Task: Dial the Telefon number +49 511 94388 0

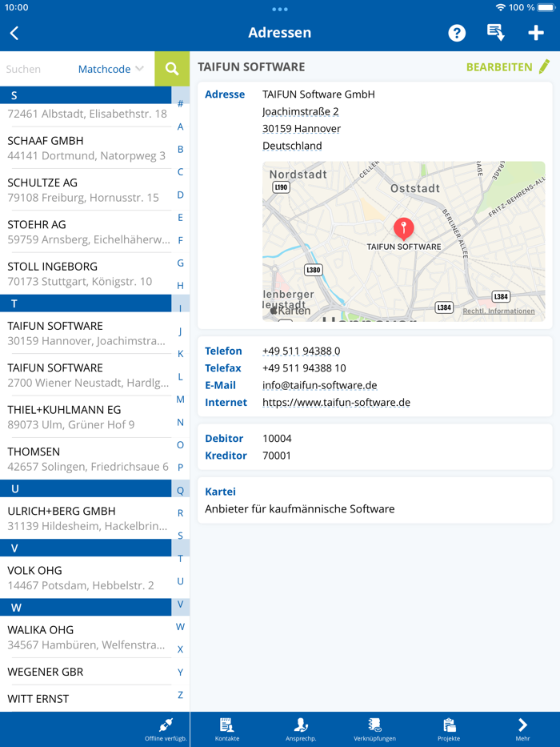Action: tap(301, 351)
